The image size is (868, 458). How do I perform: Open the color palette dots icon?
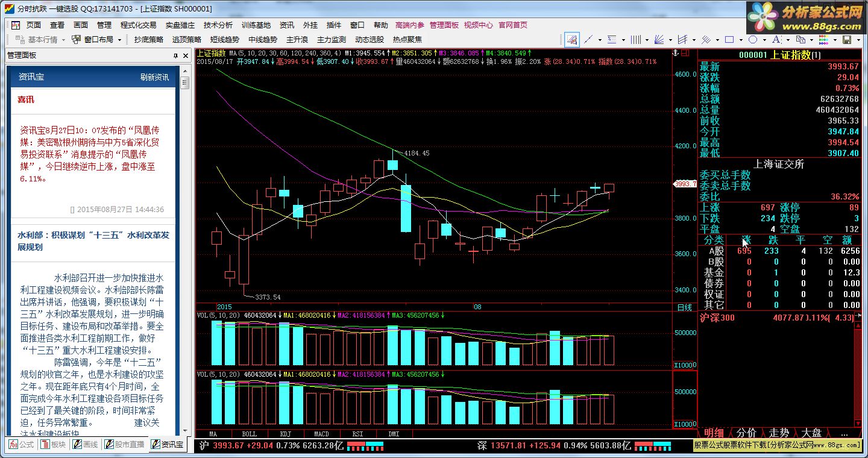click(x=823, y=40)
